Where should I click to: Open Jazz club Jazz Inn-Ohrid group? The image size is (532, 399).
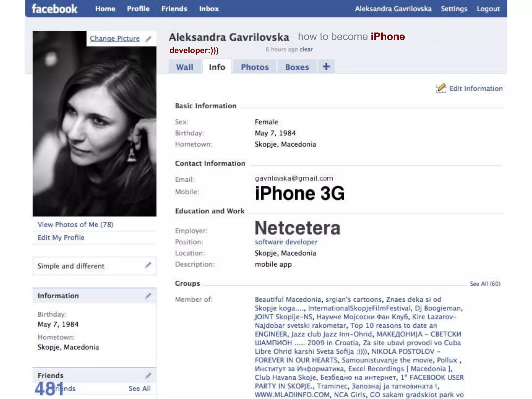coord(332,334)
